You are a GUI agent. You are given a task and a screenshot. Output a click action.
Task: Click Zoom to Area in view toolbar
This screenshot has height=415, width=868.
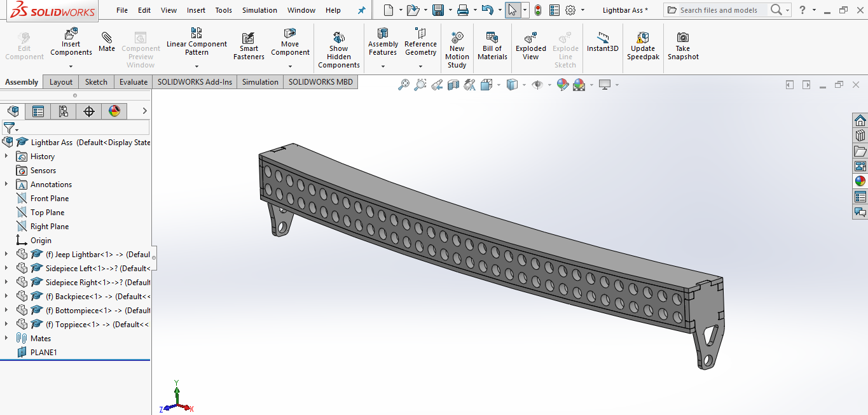tap(420, 85)
